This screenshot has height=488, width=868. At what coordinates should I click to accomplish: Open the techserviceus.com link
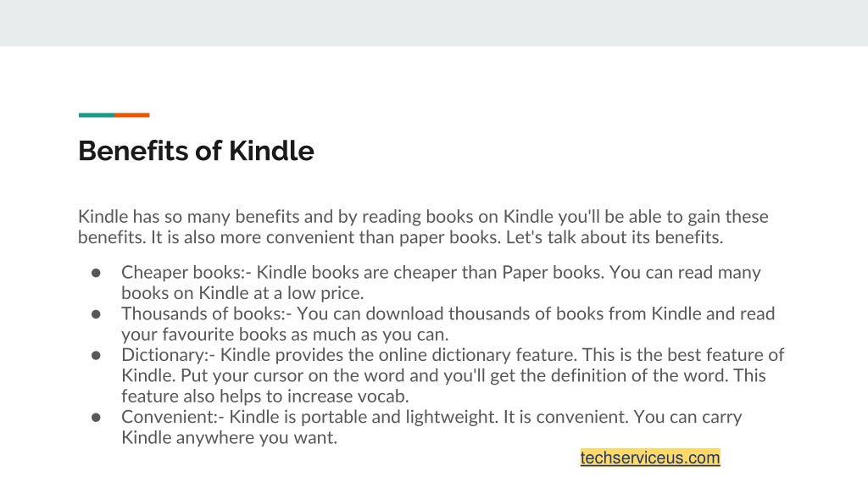(650, 457)
